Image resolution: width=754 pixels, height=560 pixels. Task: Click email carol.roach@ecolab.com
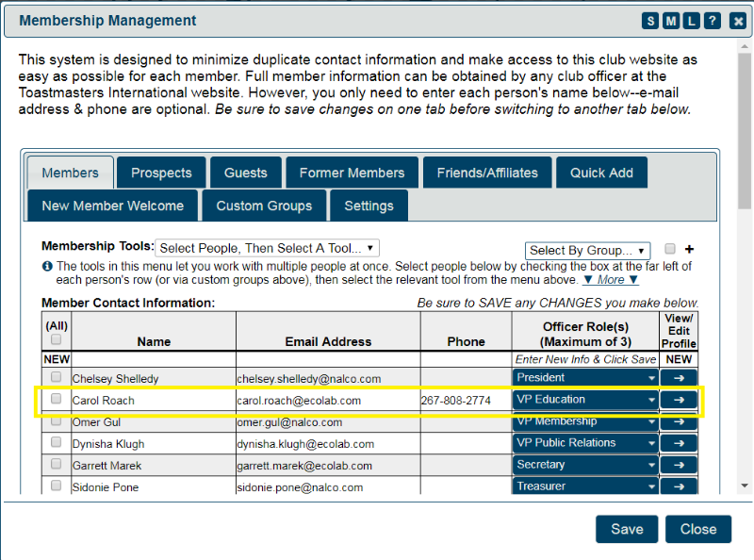coord(299,401)
